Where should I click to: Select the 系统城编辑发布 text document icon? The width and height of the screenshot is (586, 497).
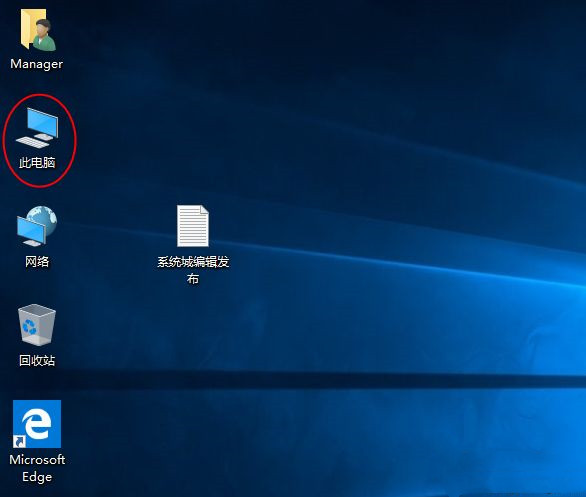point(193,226)
